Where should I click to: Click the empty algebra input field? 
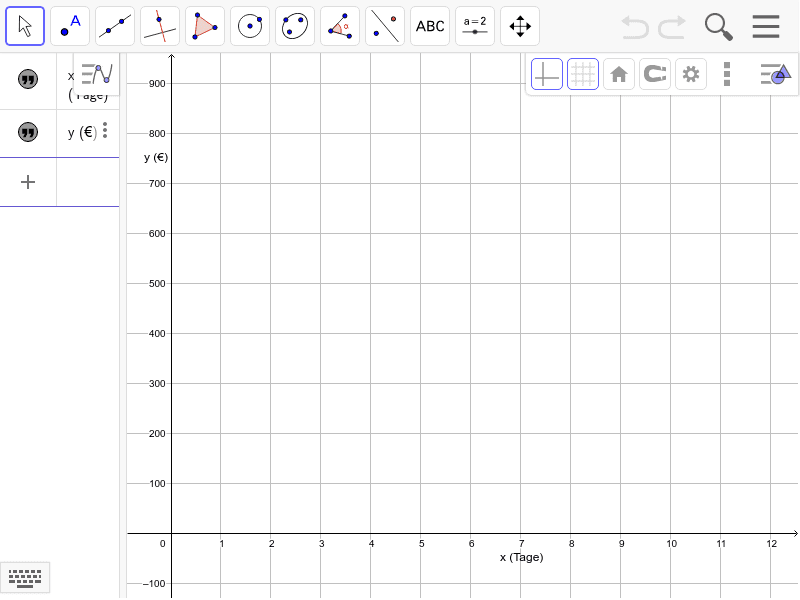tap(88, 182)
